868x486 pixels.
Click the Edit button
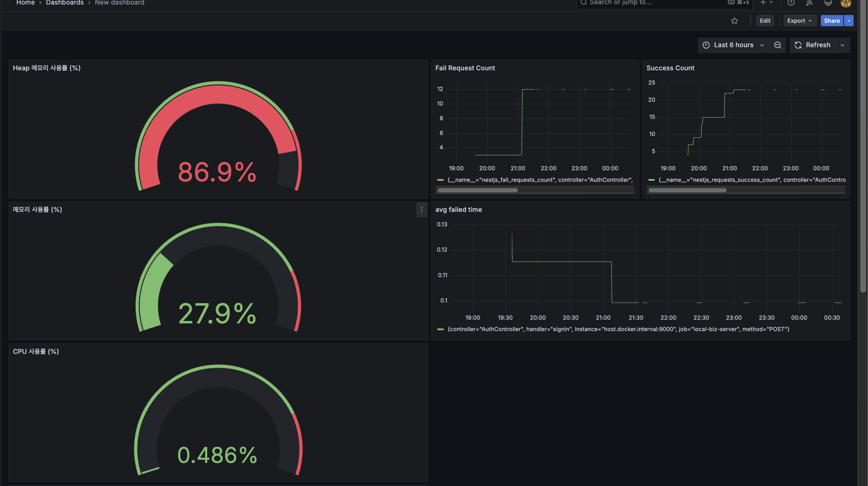[765, 21]
